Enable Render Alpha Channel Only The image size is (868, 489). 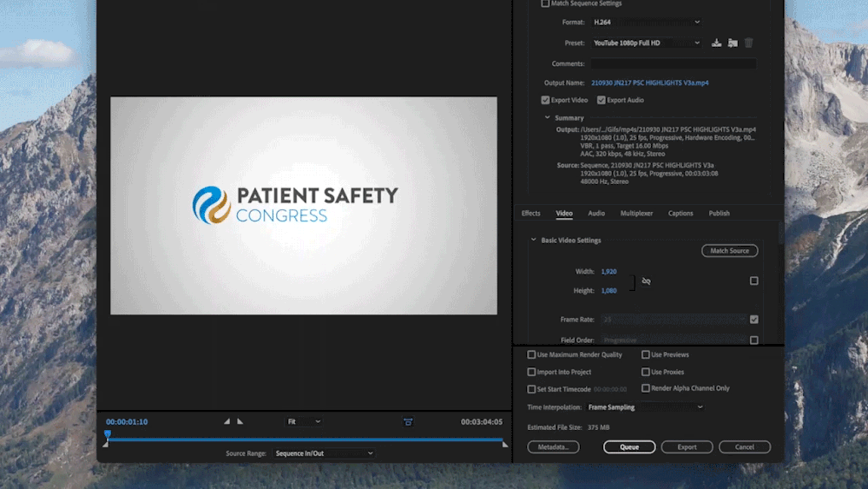646,388
